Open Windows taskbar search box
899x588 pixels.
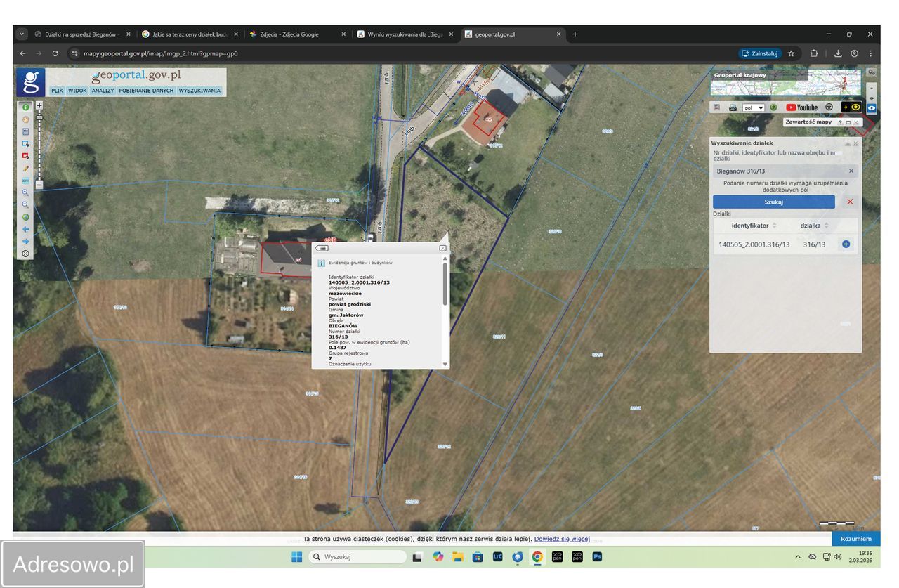[357, 557]
